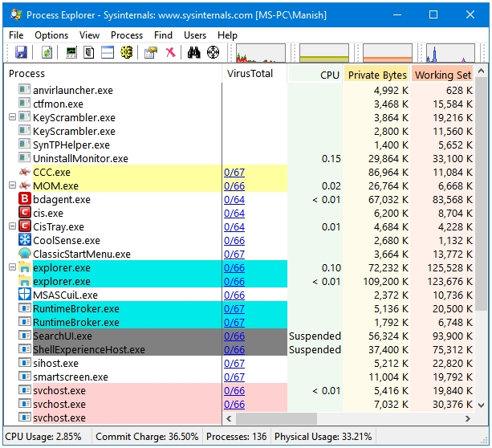Click the Commit Charge status bar entry
492x448 pixels.
[147, 437]
